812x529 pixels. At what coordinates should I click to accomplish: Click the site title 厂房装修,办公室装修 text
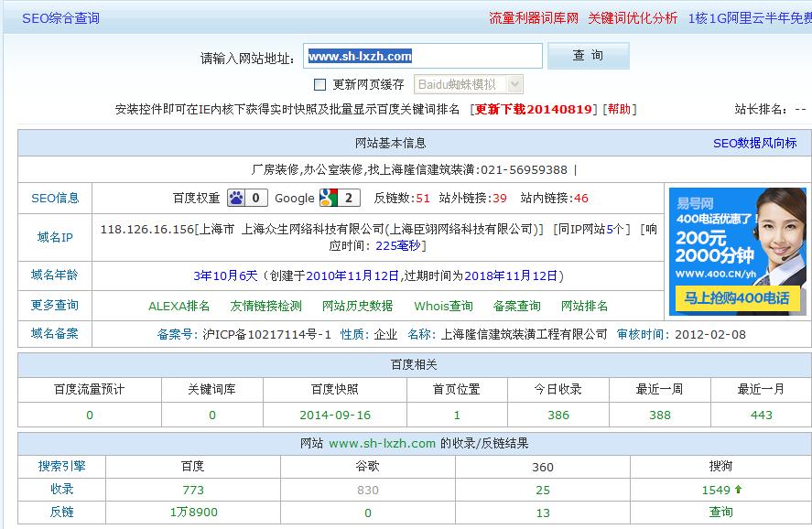coord(408,170)
